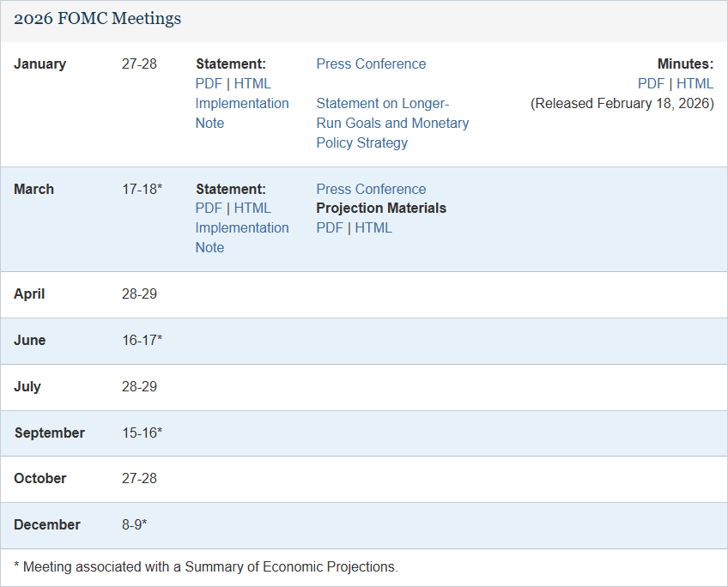This screenshot has width=728, height=587.
Task: Click the 'Minutes:' label in January row
Action: click(x=685, y=64)
